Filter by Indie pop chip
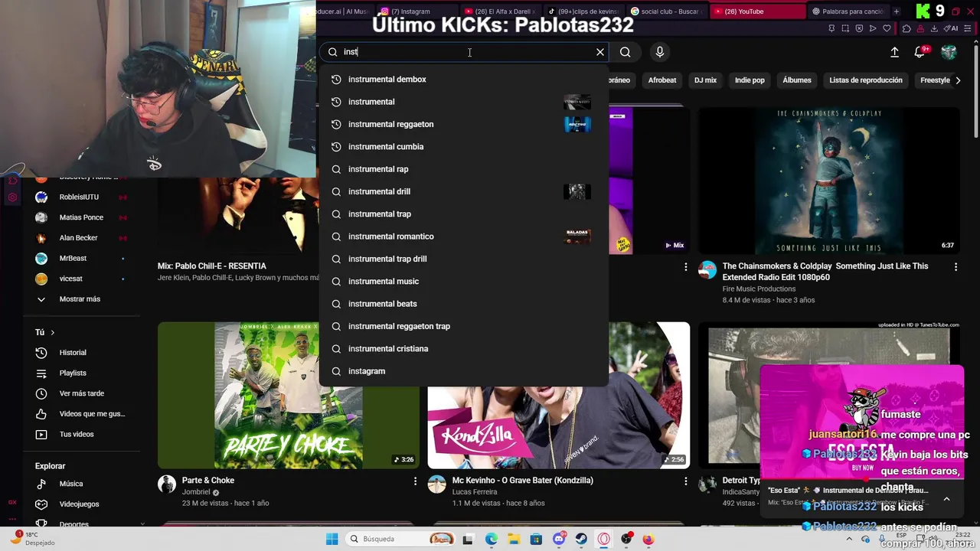This screenshot has height=551, width=980. (x=750, y=80)
